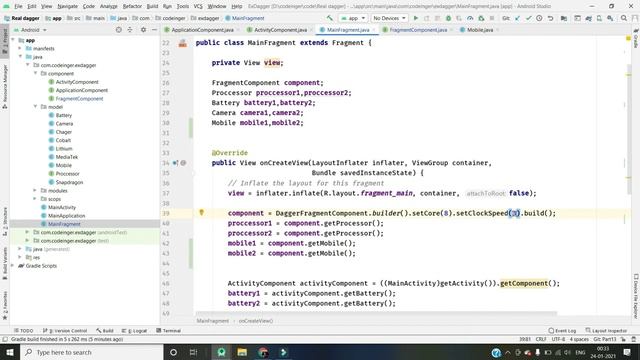Click the UTF-8 encoding indicator
Viewport: 640px width, 360px height.
point(558,339)
